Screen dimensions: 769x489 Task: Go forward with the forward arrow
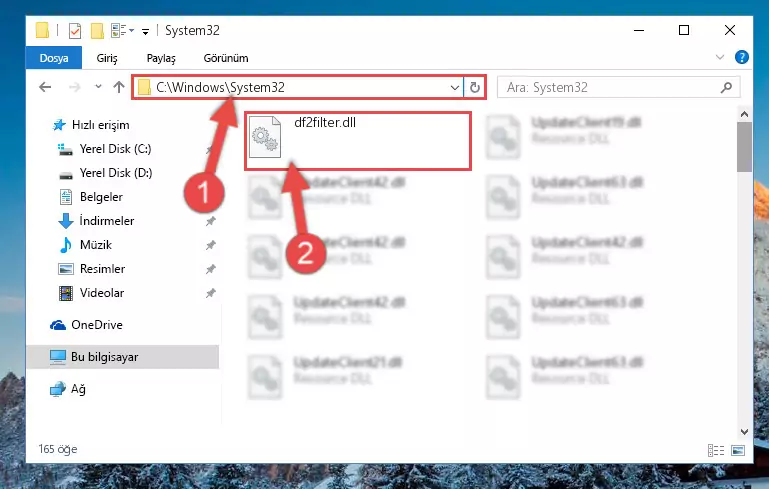point(75,87)
